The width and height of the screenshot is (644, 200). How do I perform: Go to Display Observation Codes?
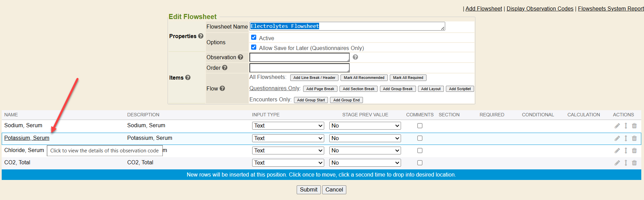click(540, 9)
